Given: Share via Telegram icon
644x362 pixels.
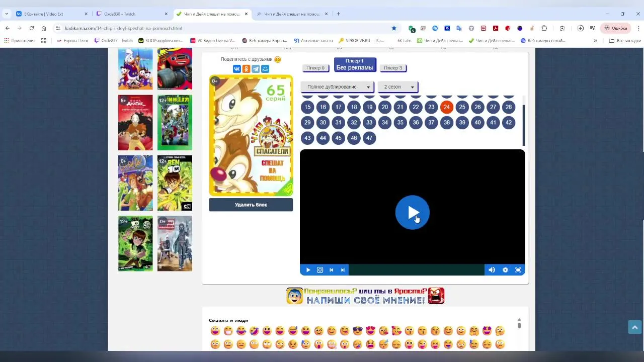Looking at the screenshot, I should [256, 69].
